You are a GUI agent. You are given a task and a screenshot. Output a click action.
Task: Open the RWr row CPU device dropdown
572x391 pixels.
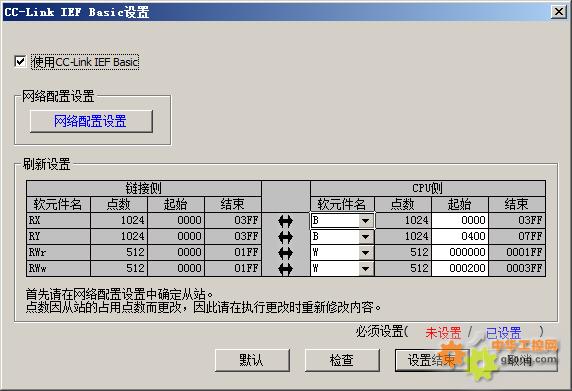tap(365, 253)
